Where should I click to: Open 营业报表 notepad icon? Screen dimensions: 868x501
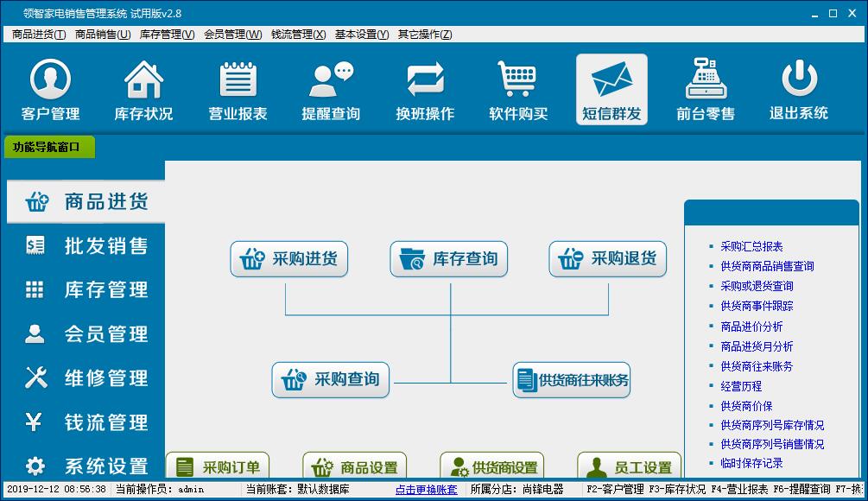click(x=238, y=90)
